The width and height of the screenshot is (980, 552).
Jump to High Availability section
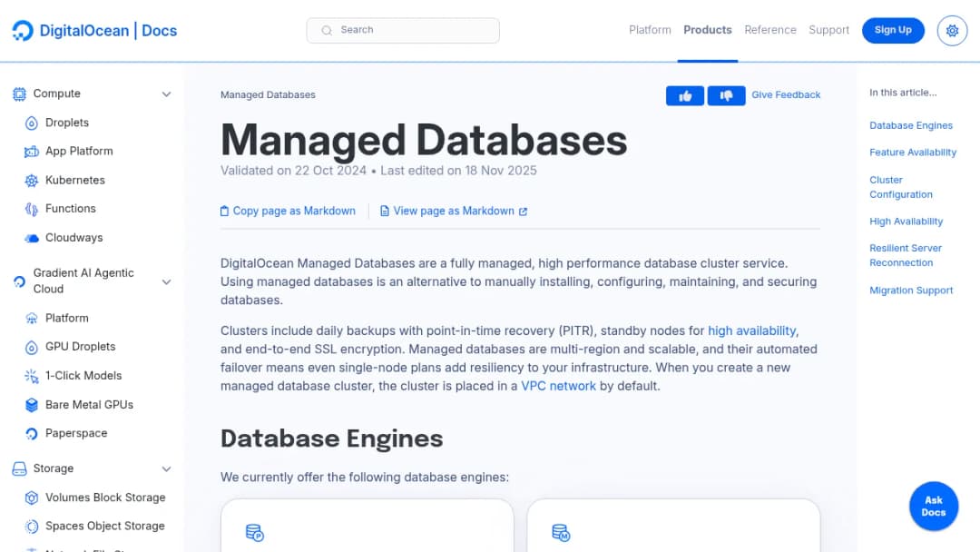pyautogui.click(x=906, y=222)
